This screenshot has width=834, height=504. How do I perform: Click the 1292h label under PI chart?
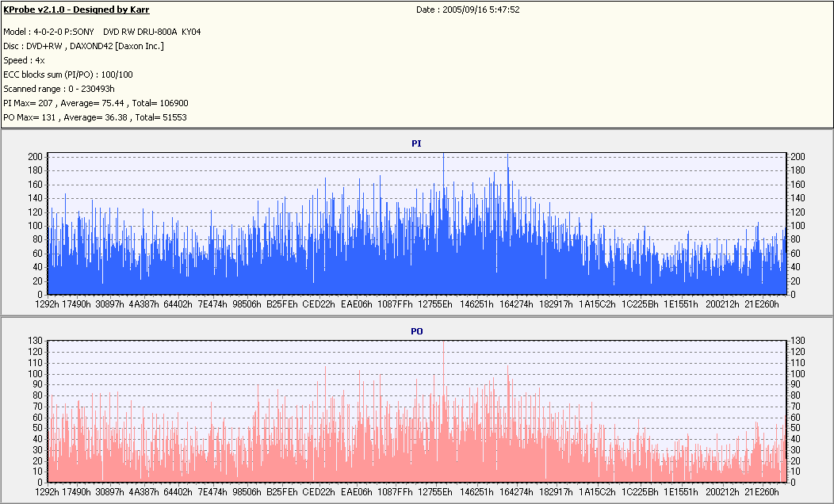pos(48,304)
